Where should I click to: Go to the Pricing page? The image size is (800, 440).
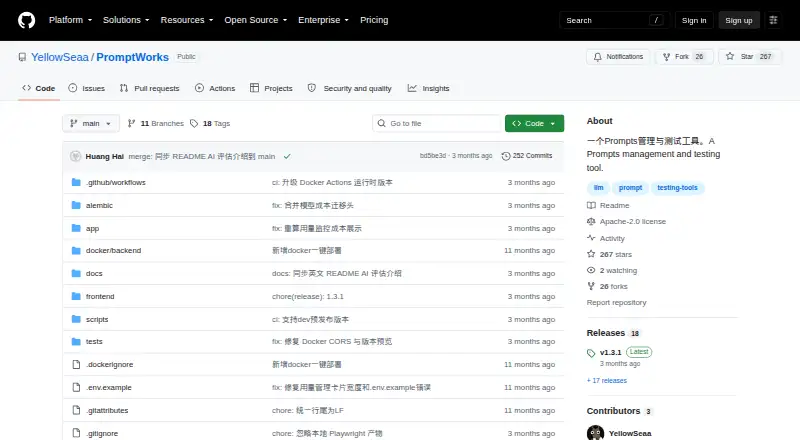tap(374, 20)
